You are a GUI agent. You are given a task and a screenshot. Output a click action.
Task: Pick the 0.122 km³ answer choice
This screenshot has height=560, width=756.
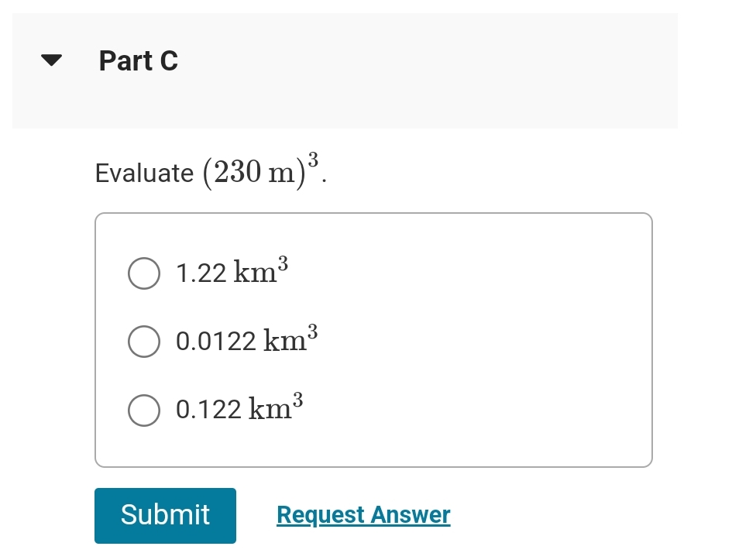click(144, 410)
